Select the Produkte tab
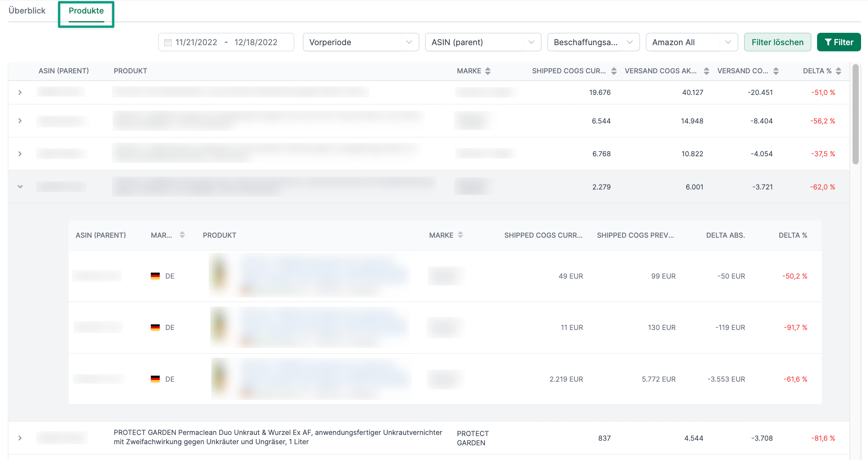Image resolution: width=868 pixels, height=460 pixels. [86, 10]
